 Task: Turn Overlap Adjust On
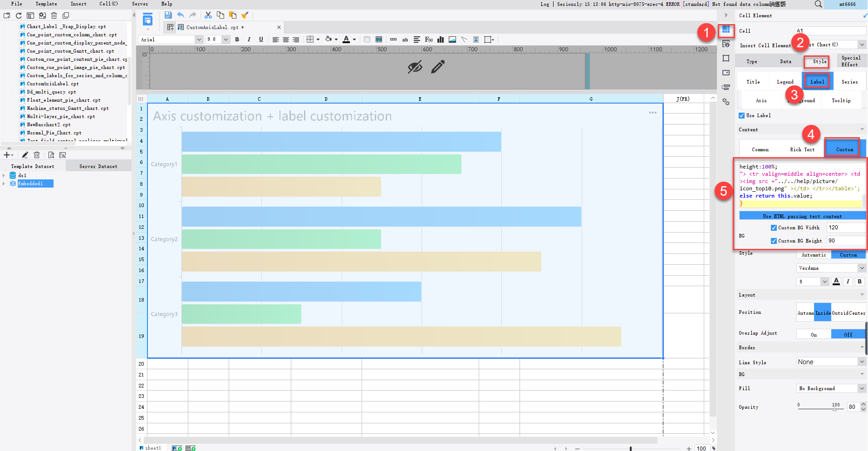pyautogui.click(x=814, y=333)
